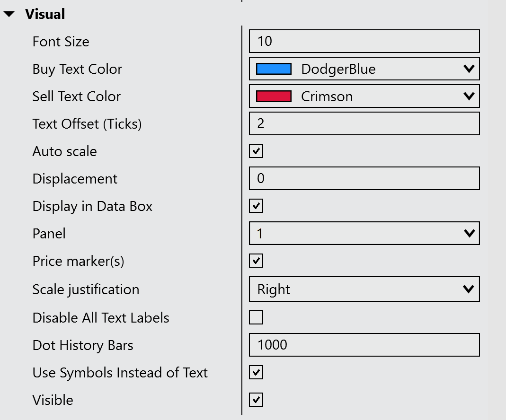Collapse the Visual section triangle

click(x=9, y=14)
